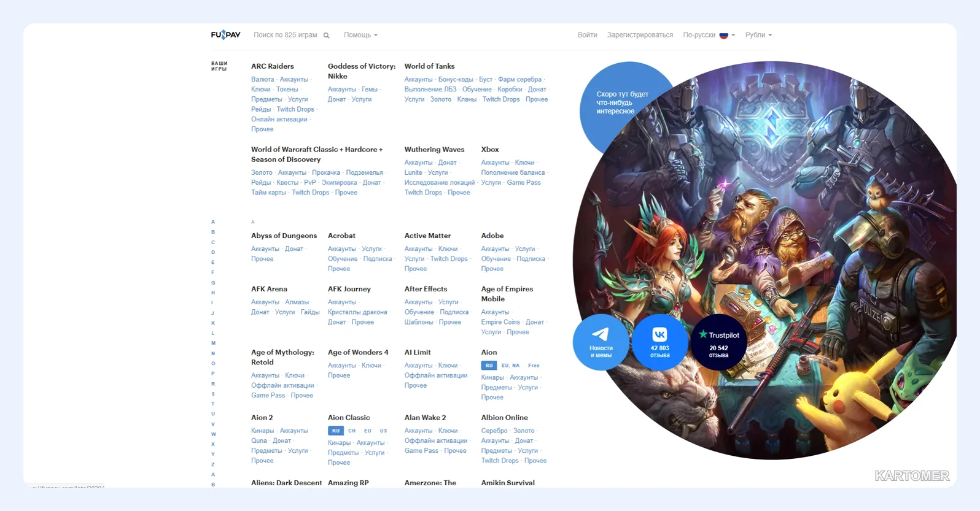Click the Russian flag icon

[723, 35]
